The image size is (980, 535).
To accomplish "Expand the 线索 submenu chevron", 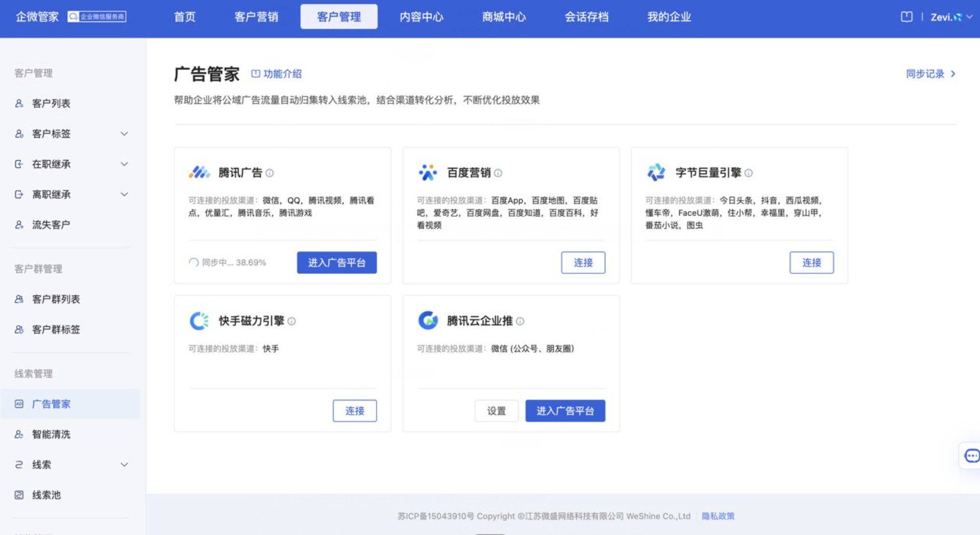I will click(124, 465).
